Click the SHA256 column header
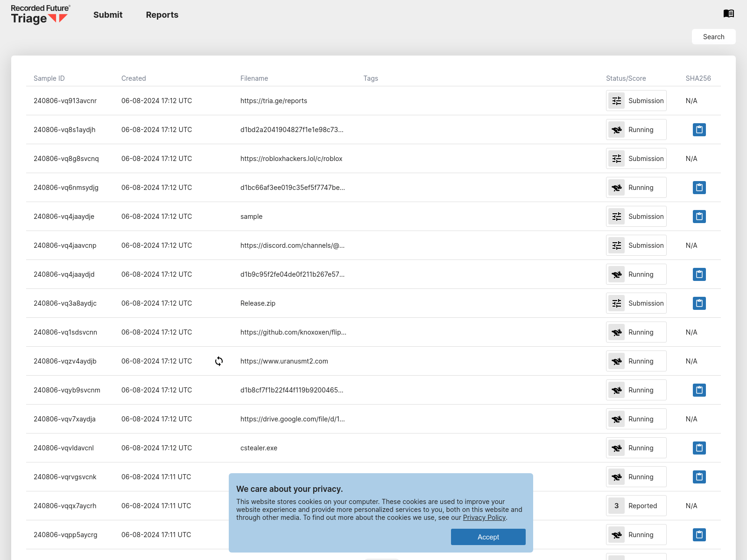 click(698, 78)
